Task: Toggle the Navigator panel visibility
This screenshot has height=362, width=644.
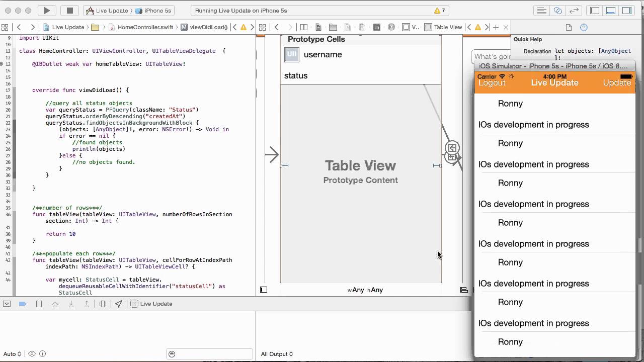Action: (595, 11)
